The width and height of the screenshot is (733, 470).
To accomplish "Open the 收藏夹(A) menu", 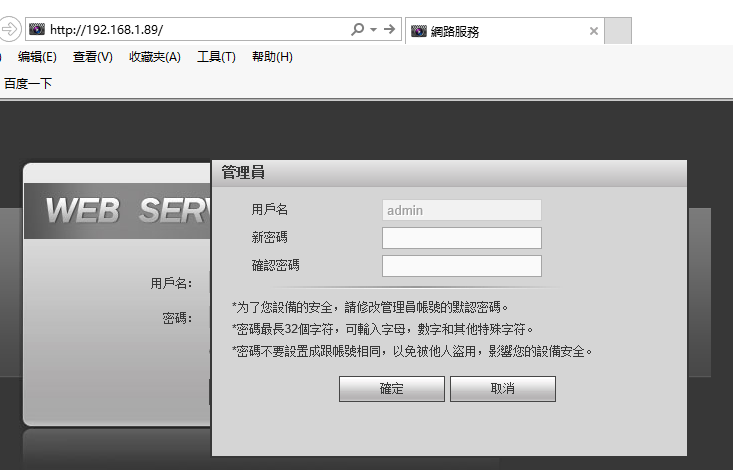I will click(155, 57).
